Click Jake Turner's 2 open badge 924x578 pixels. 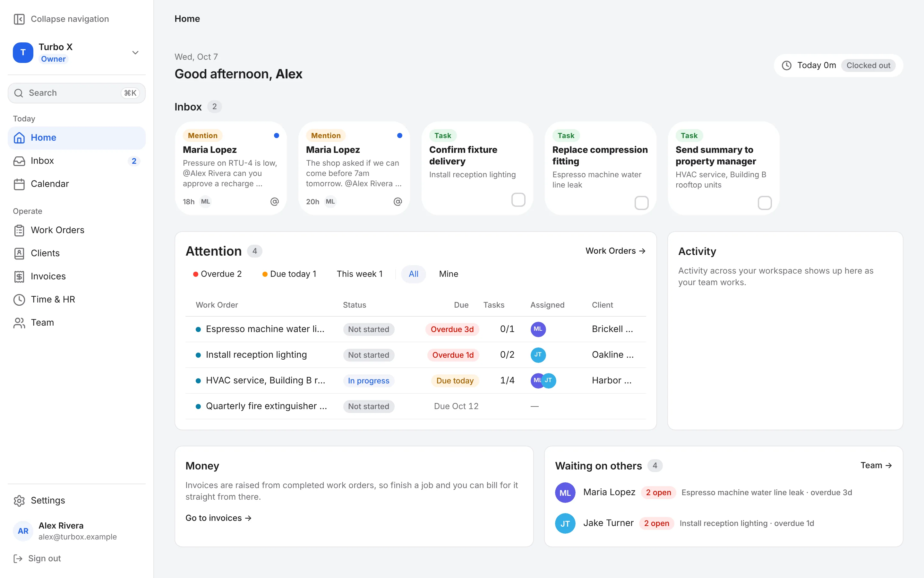click(656, 523)
